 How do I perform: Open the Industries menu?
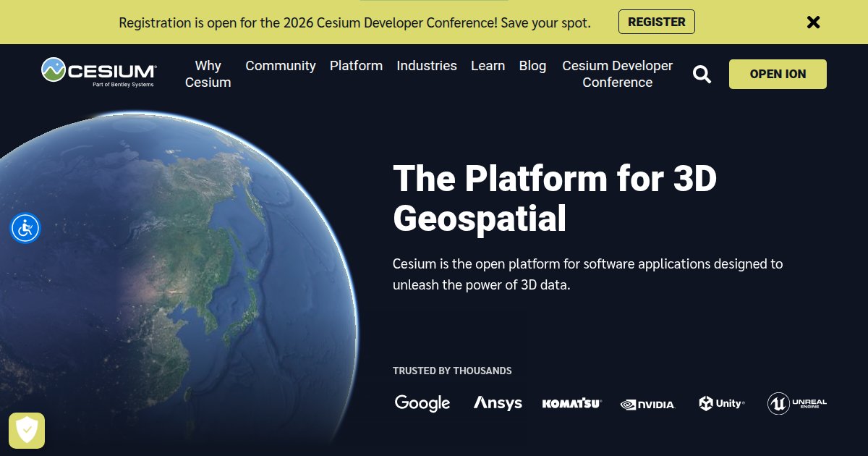(x=427, y=66)
